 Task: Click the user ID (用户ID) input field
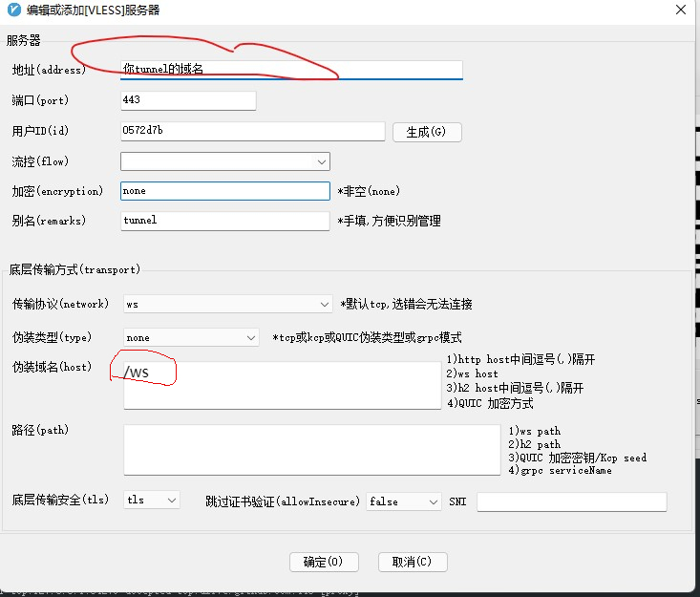click(x=252, y=131)
